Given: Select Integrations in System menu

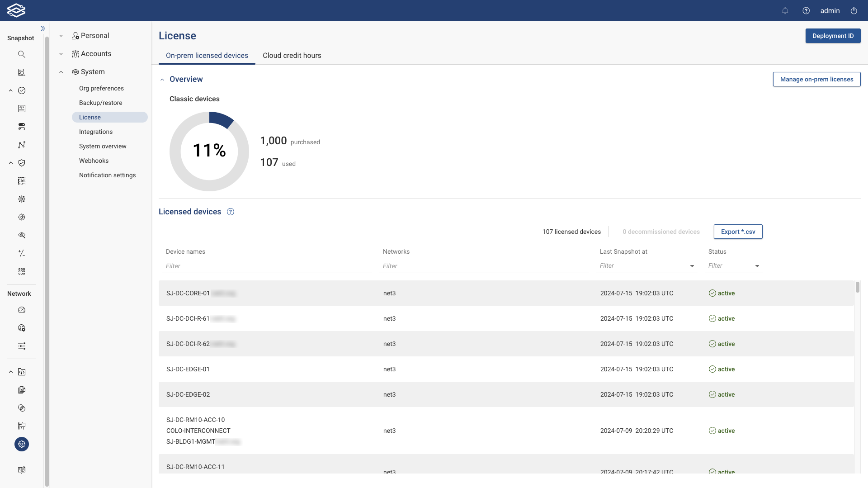Looking at the screenshot, I should click(x=96, y=132).
